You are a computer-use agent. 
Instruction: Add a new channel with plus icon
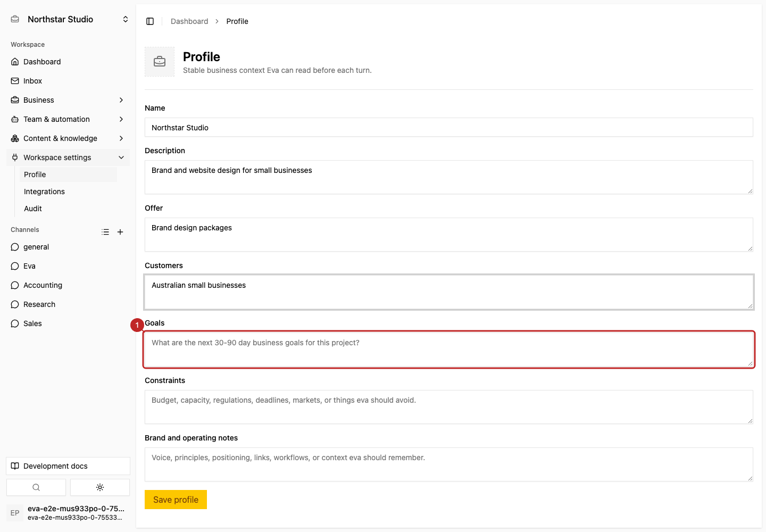(x=120, y=232)
